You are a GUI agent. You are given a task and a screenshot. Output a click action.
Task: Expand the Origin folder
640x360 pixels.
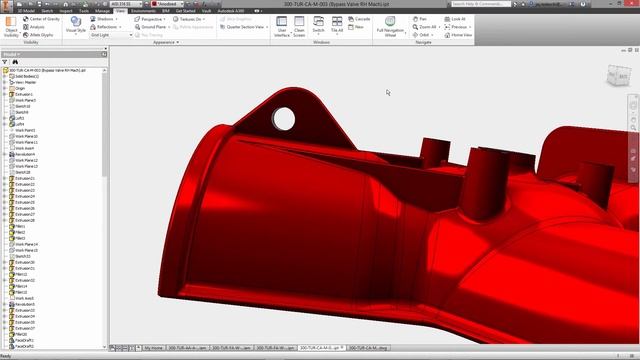point(4,88)
